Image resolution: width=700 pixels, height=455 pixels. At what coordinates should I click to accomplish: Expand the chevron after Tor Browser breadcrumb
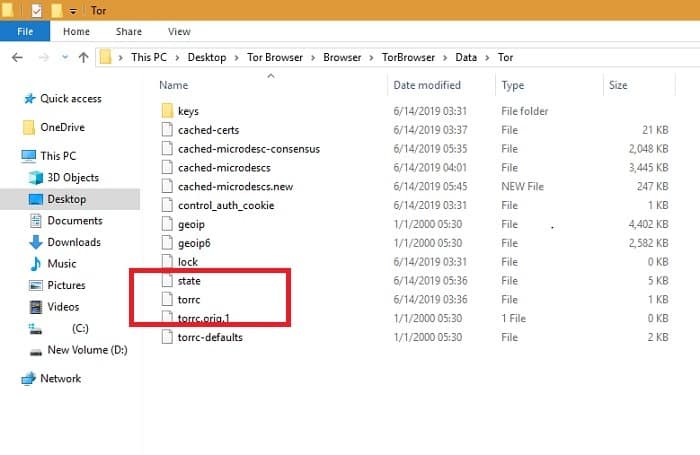tap(313, 58)
